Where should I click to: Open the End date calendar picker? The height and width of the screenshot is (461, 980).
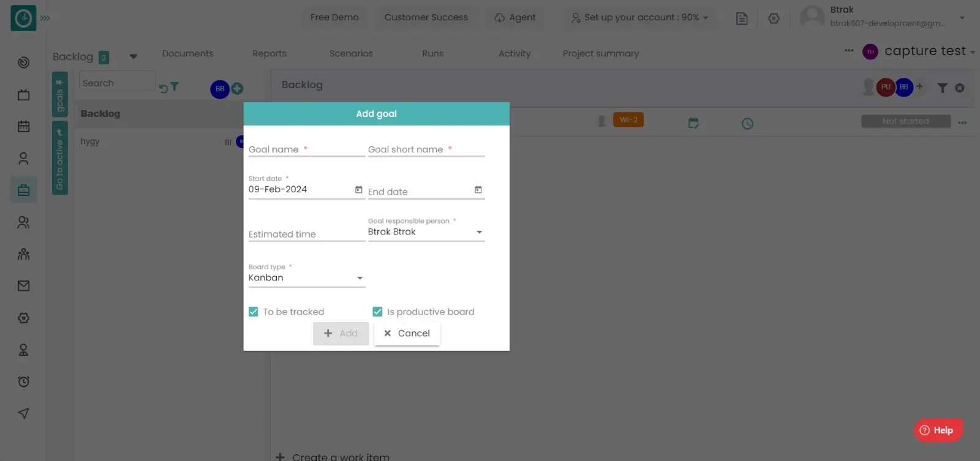click(478, 190)
